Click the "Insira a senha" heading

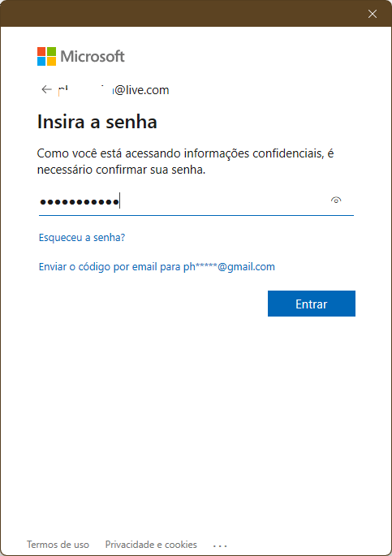click(x=97, y=122)
